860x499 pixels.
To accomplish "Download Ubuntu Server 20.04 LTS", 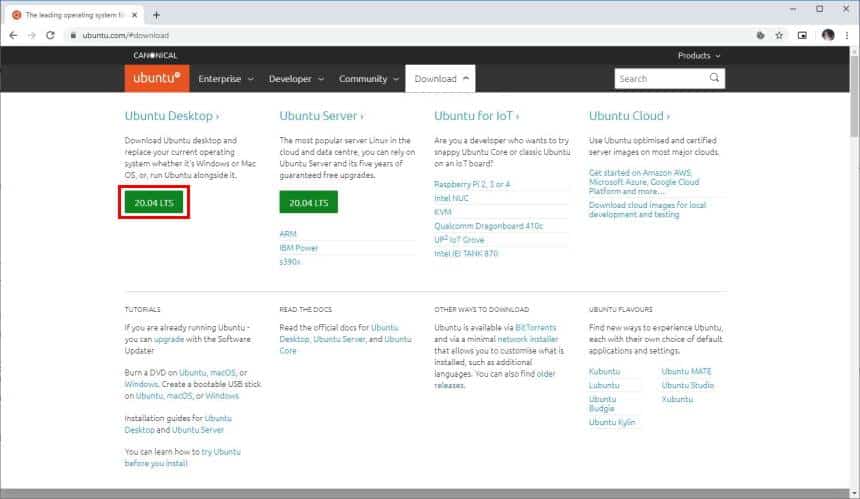I will [x=309, y=202].
